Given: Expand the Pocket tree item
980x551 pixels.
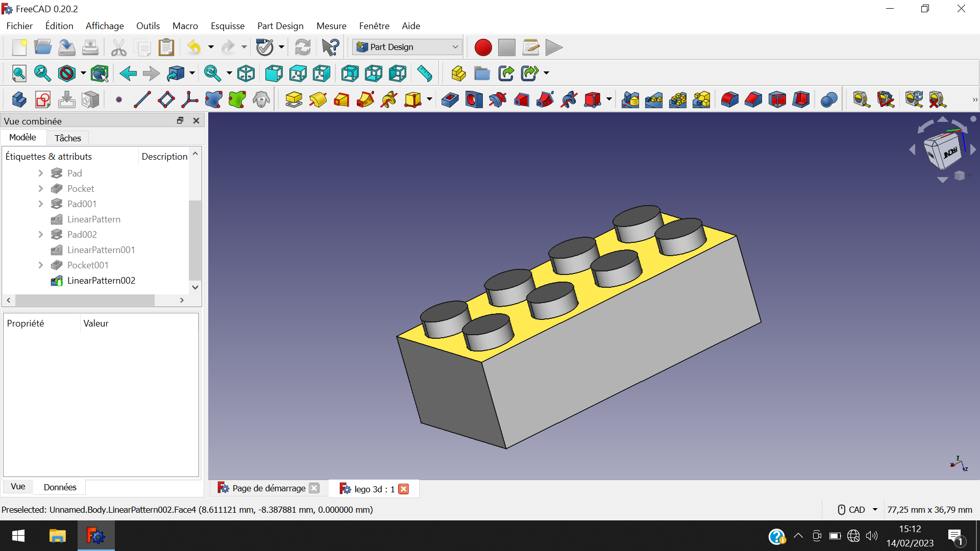Looking at the screenshot, I should 41,189.
